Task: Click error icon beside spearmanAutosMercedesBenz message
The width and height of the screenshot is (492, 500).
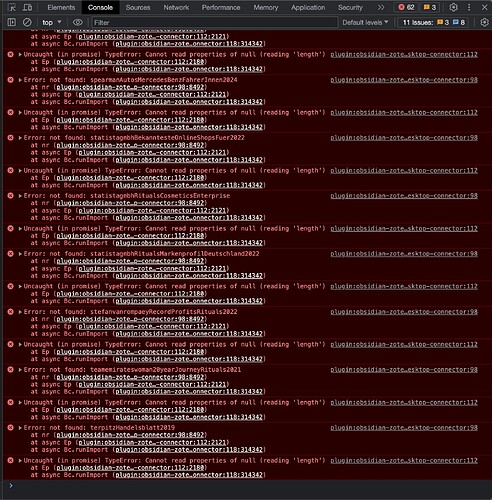Action: point(11,80)
